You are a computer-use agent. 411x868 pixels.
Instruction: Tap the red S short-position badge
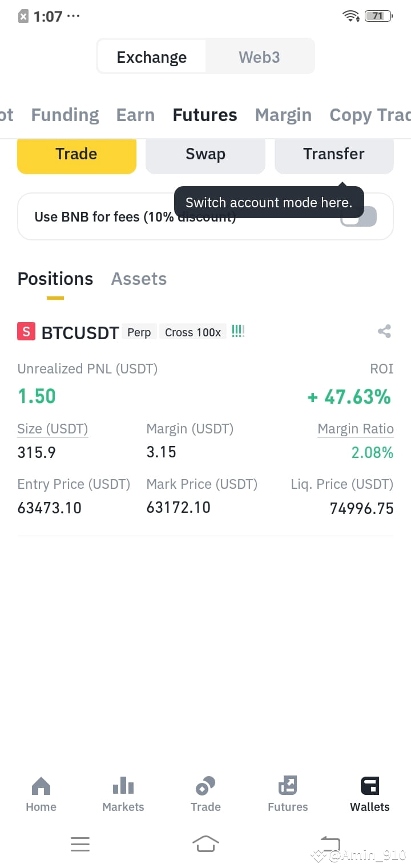(x=26, y=331)
